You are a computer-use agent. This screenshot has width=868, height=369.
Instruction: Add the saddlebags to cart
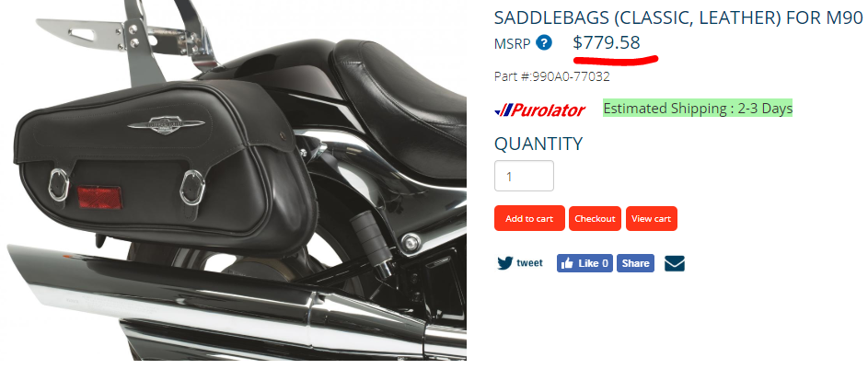(x=529, y=218)
